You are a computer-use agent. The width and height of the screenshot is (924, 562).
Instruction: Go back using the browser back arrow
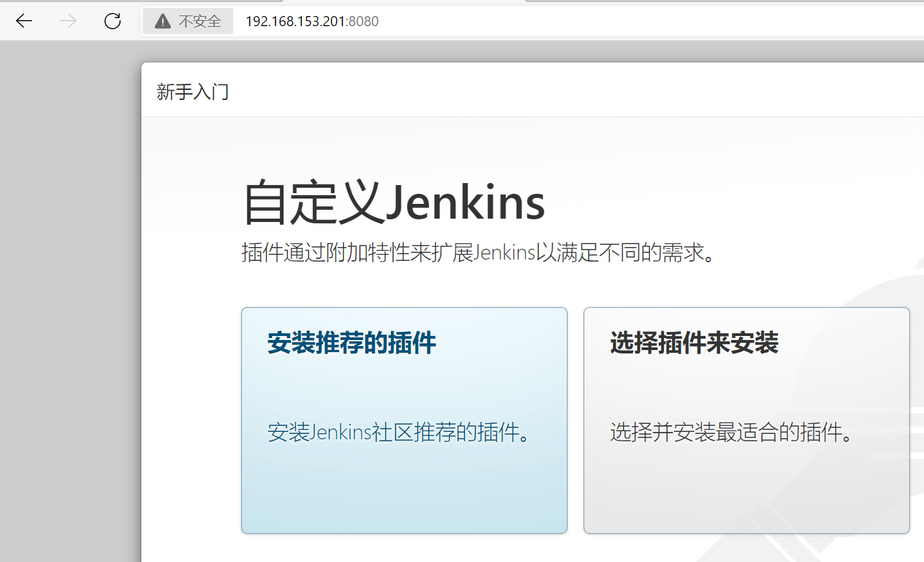[x=24, y=21]
